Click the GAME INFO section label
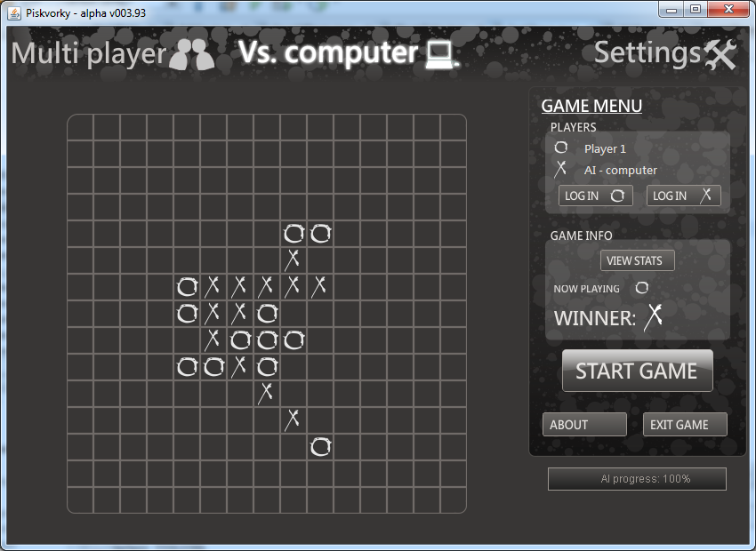The height and width of the screenshot is (551, 756). [581, 236]
